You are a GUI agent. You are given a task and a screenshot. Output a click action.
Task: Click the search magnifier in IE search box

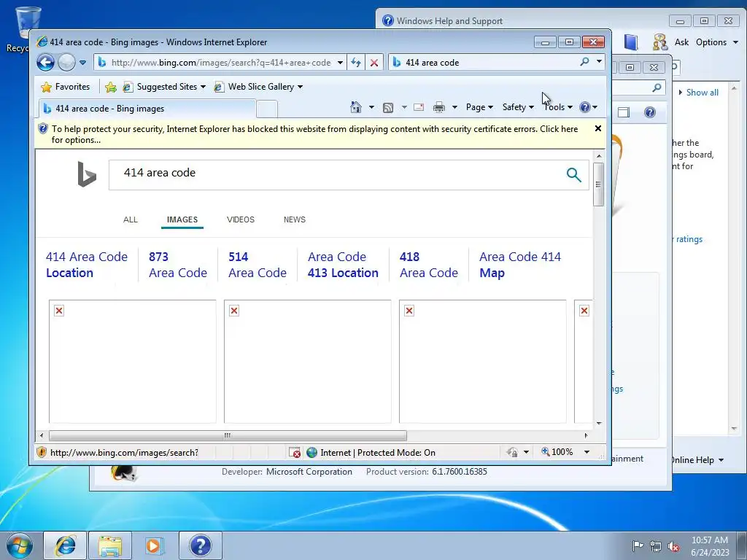tap(584, 62)
